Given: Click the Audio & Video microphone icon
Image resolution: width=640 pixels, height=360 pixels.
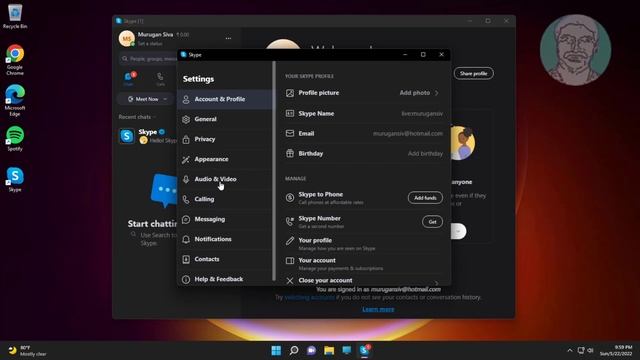Looking at the screenshot, I should [186, 179].
